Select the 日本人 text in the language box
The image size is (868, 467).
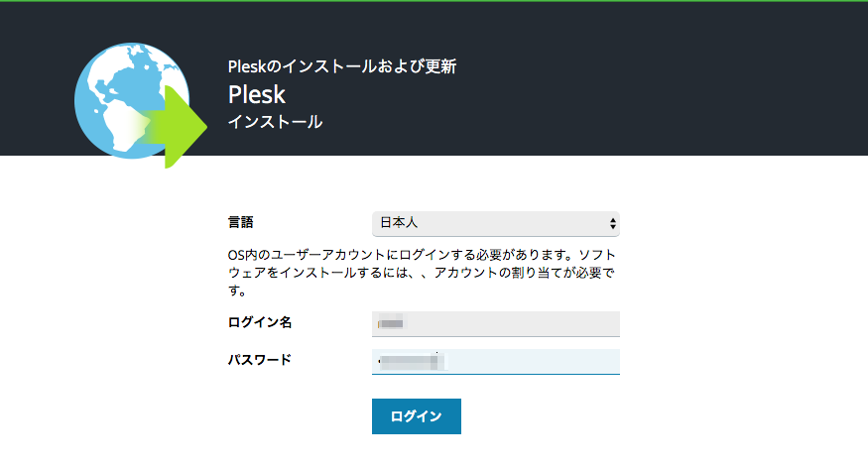point(399,223)
